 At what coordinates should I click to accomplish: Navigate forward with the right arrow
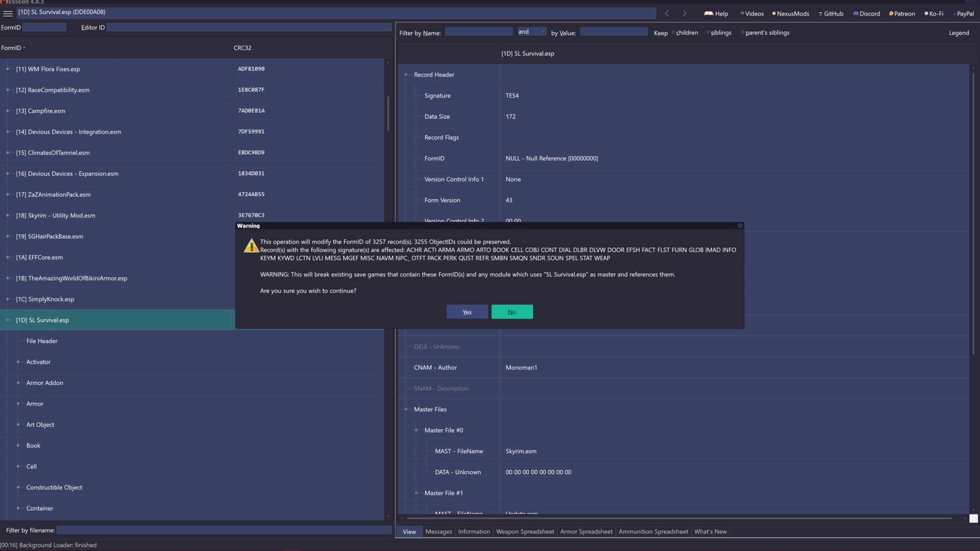pos(684,13)
